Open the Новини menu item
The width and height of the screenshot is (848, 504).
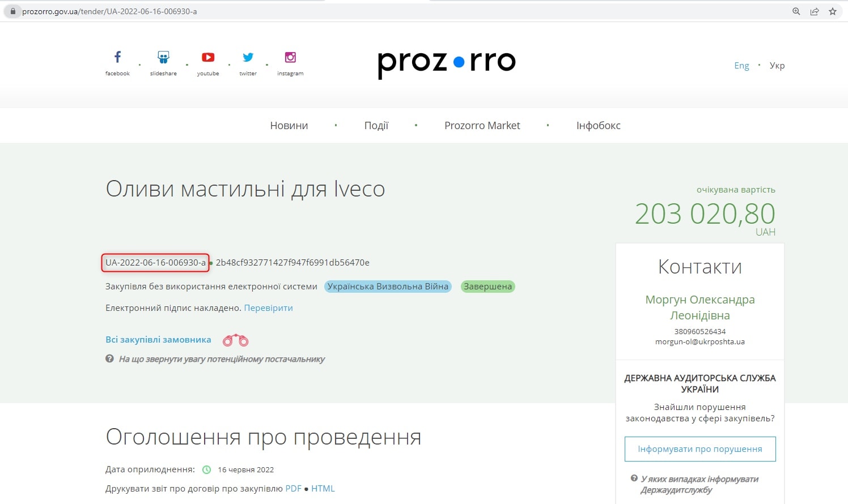289,126
